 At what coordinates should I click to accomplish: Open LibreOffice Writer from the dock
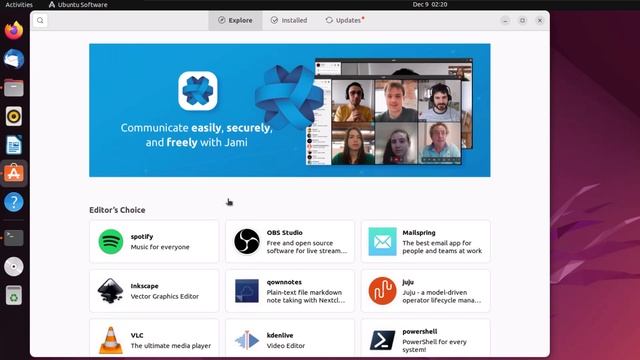(x=14, y=145)
